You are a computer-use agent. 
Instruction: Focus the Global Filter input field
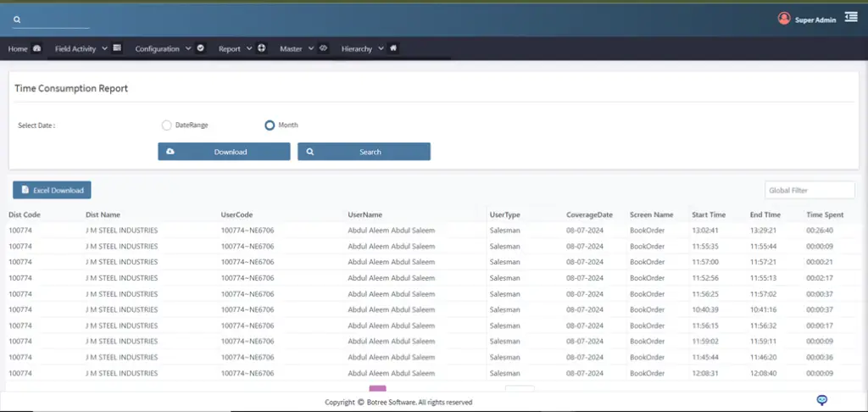tap(810, 190)
